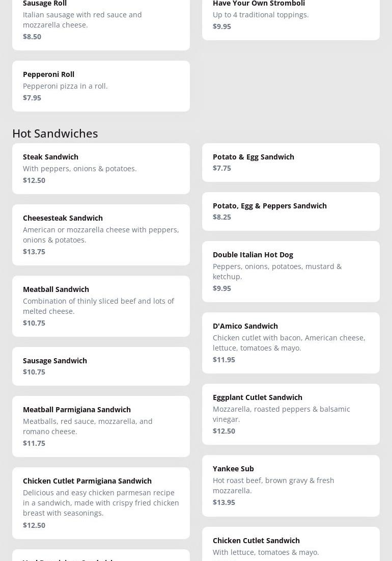Open Chicken Cutlet Parmigiana Sandwich details
The width and height of the screenshot is (392, 561).
(101, 502)
